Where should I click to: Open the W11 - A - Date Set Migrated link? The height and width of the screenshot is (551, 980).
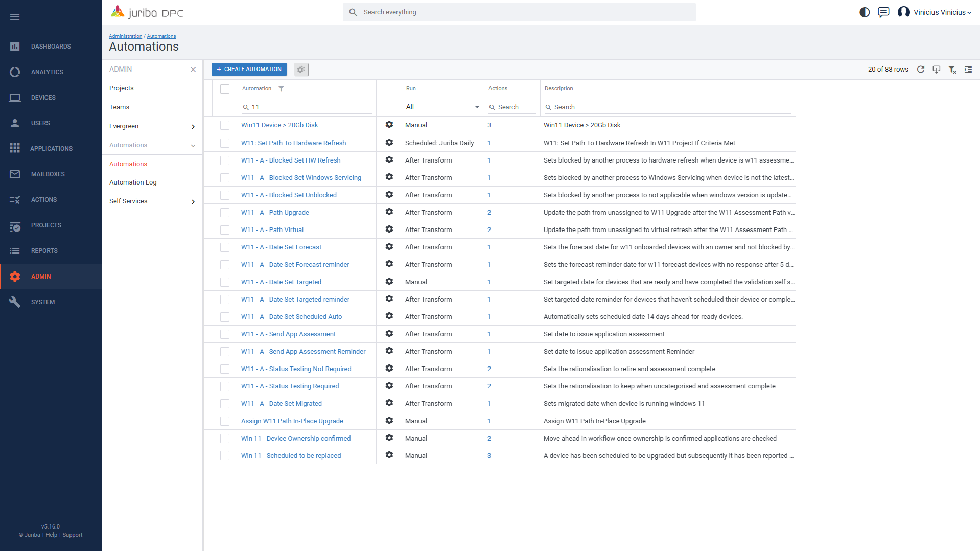pyautogui.click(x=281, y=404)
